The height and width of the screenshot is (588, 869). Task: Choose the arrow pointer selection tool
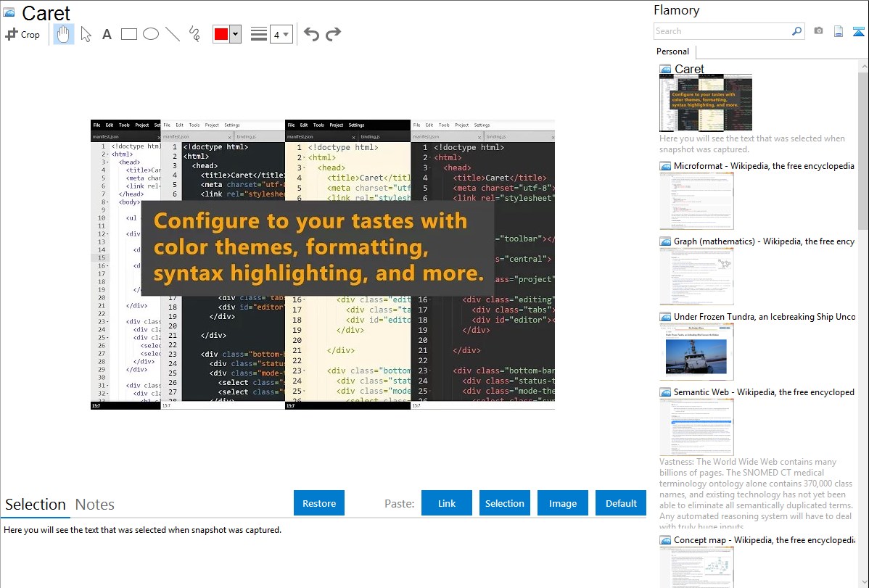86,34
